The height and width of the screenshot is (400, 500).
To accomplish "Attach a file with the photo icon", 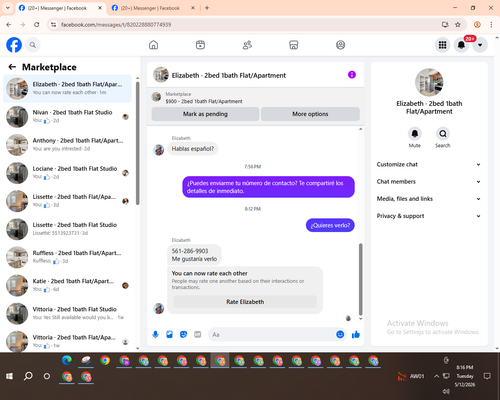I will coord(169,334).
